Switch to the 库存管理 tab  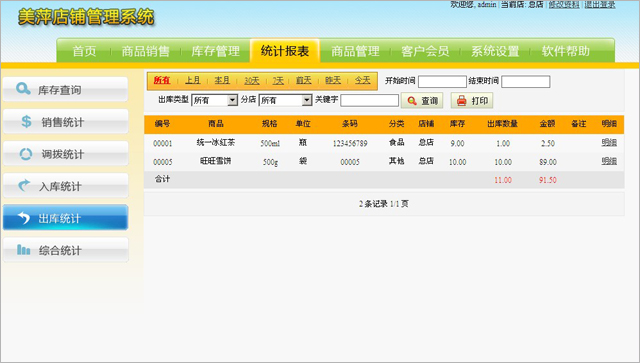point(216,51)
